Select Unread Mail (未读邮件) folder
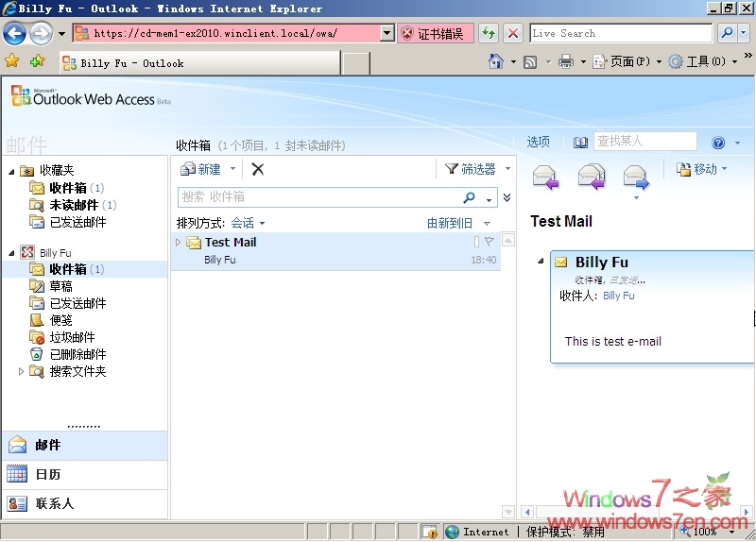The width and height of the screenshot is (756, 542). tap(73, 205)
